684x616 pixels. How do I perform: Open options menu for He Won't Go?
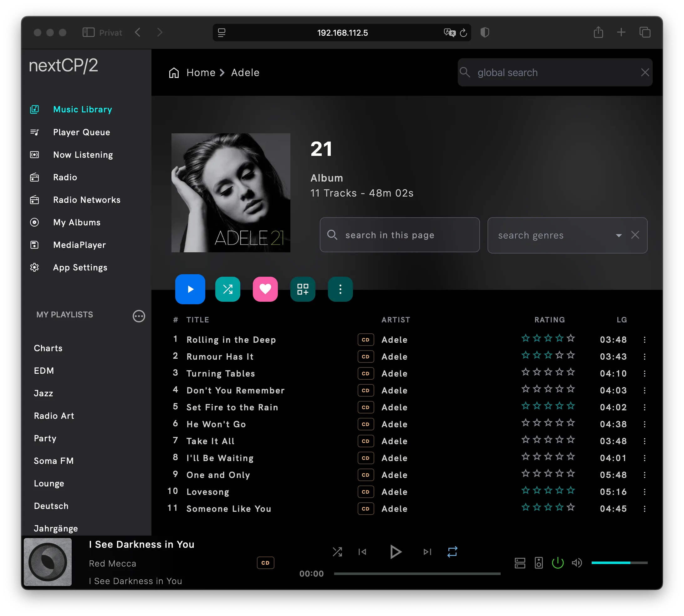click(645, 424)
